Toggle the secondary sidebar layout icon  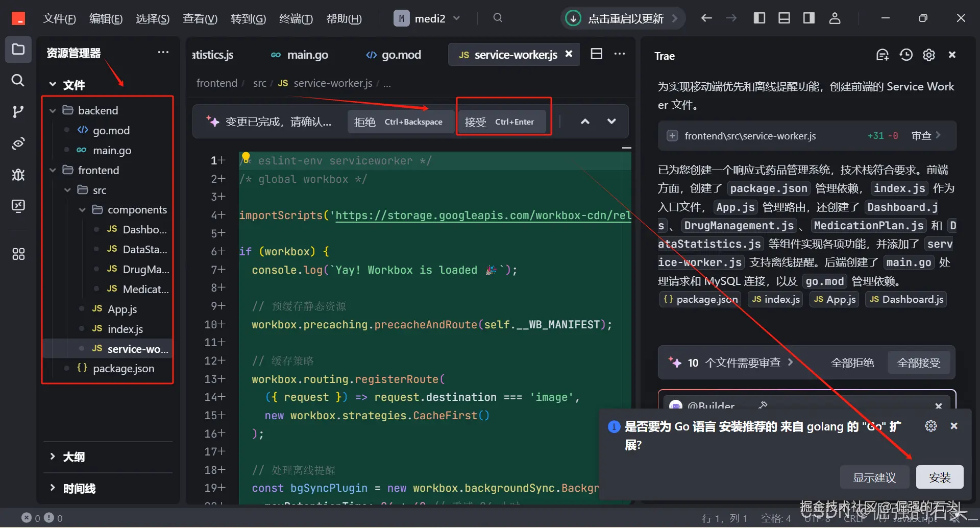point(809,18)
